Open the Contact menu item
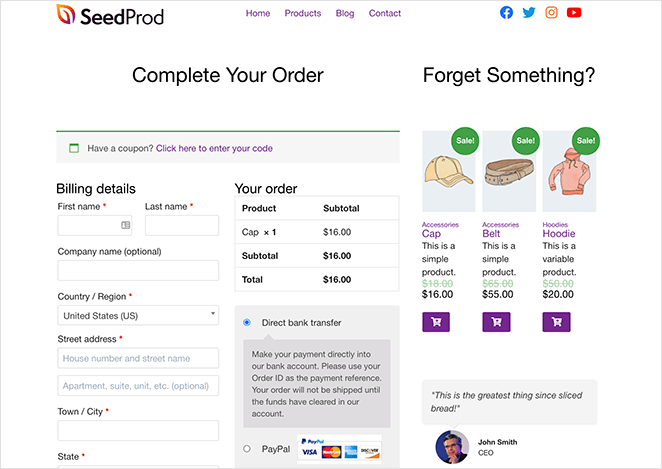The width and height of the screenshot is (662, 469). click(x=385, y=13)
